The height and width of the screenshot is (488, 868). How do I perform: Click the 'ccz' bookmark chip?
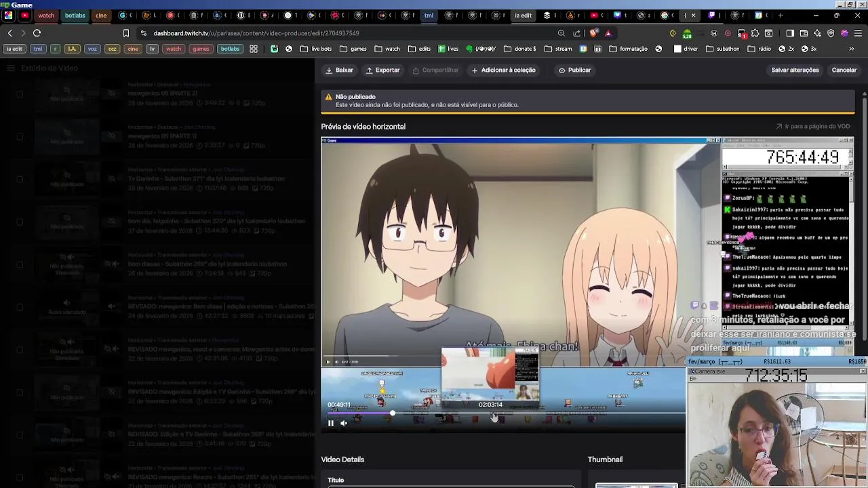(113, 49)
